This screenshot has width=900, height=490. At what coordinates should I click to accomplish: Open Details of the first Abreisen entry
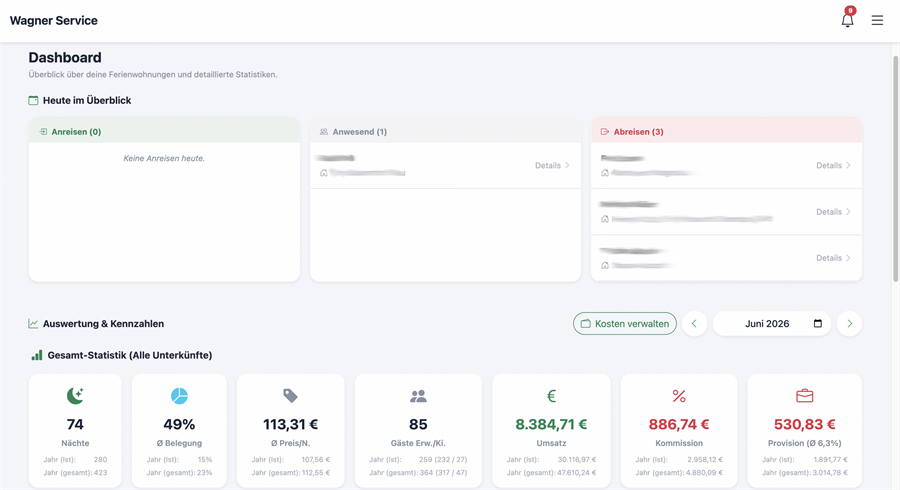coord(833,165)
